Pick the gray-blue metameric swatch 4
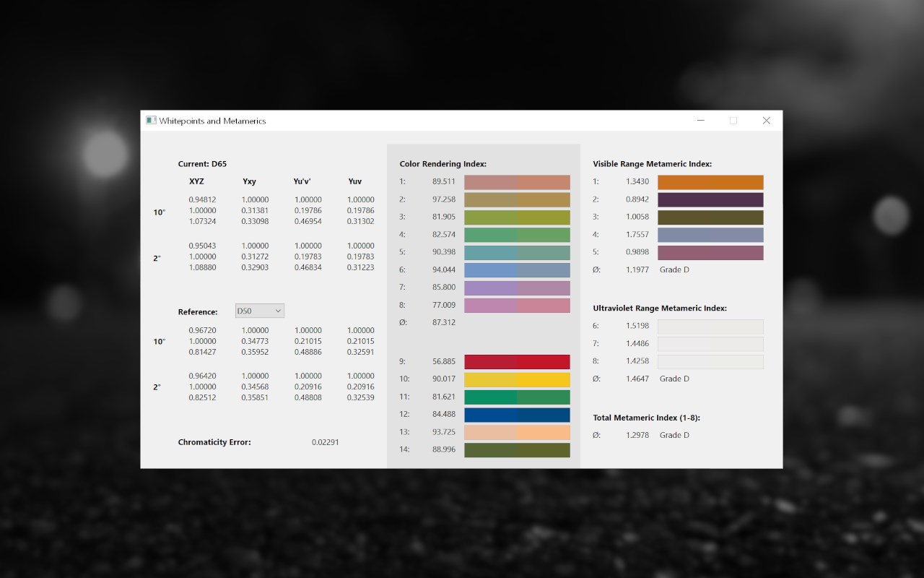924x578 pixels. 710,235
